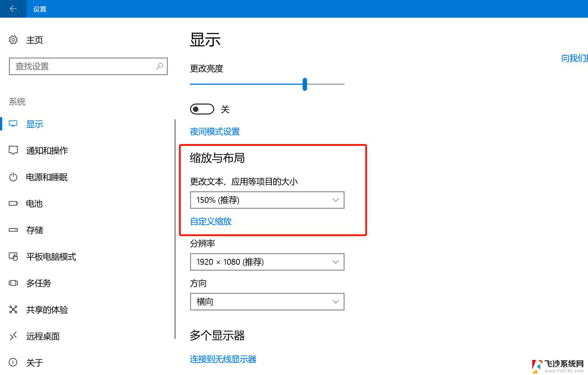Screen dimensions: 588x375
Task: Click the 查找设置 search field
Action: 88,66
